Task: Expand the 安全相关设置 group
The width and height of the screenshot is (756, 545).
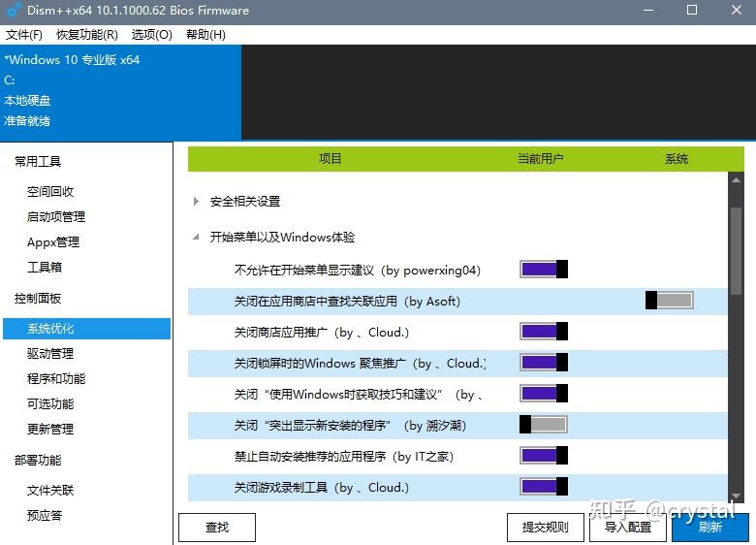Action: (196, 201)
